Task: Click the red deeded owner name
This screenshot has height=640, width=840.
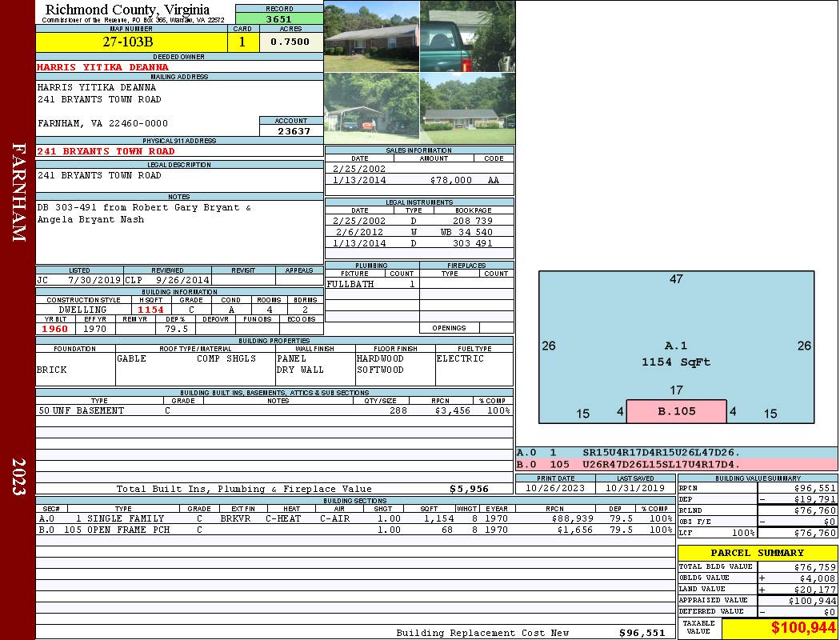Action: pyautogui.click(x=103, y=67)
